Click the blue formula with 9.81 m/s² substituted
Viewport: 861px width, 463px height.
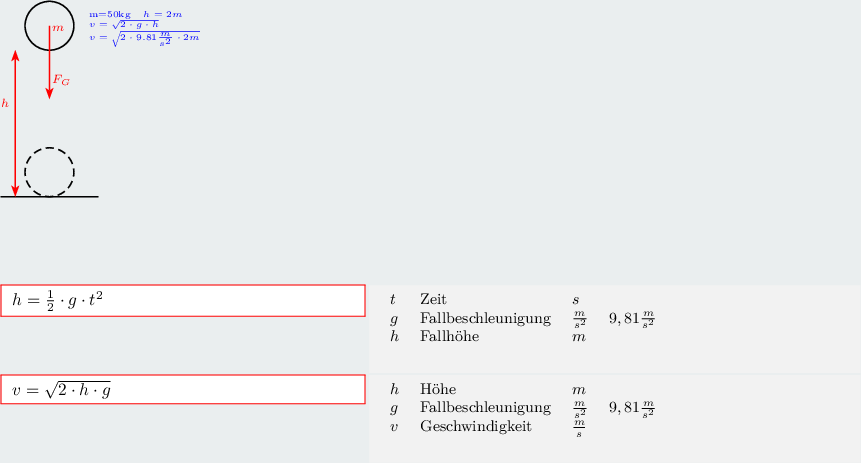(144, 38)
